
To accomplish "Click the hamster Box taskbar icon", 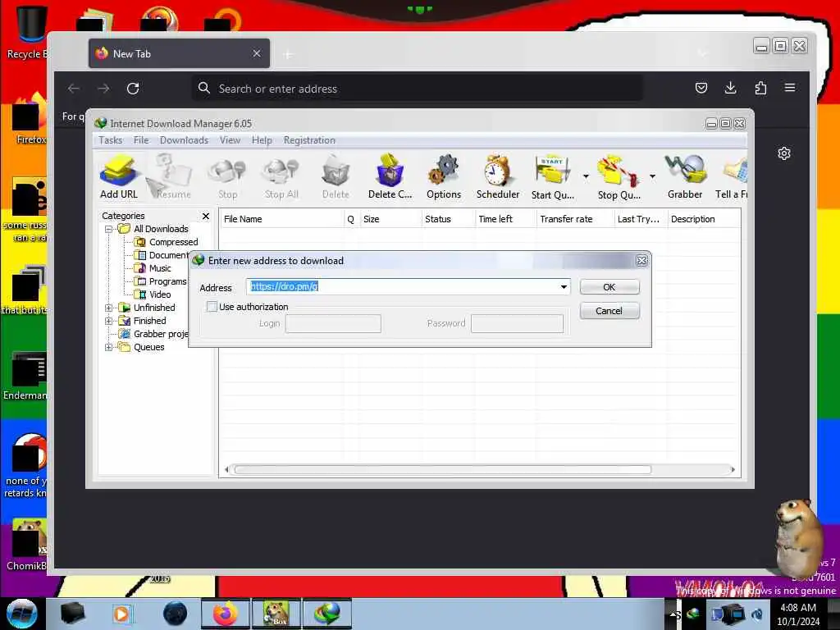I will coord(276,614).
